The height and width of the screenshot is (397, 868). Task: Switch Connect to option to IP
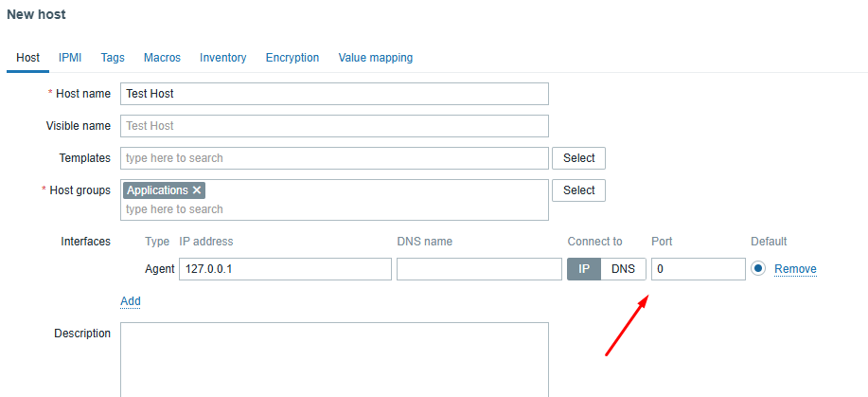(x=584, y=269)
